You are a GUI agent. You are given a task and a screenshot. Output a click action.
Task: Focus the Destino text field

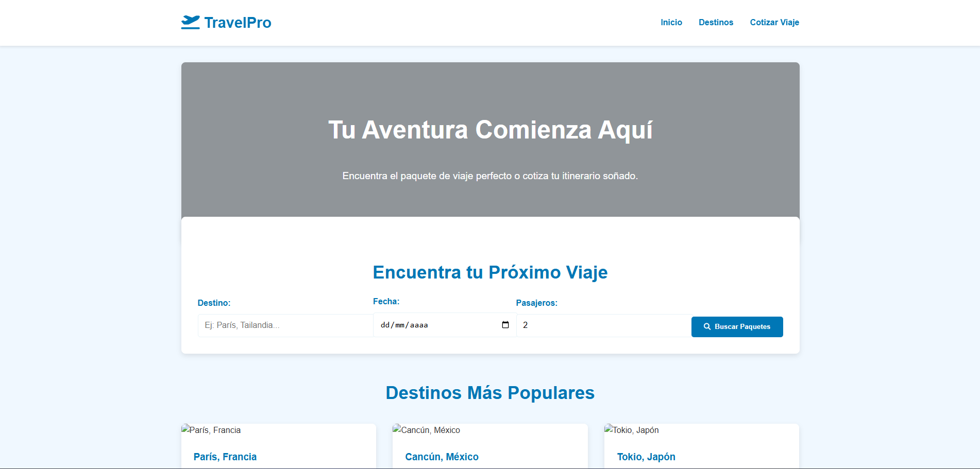[285, 325]
